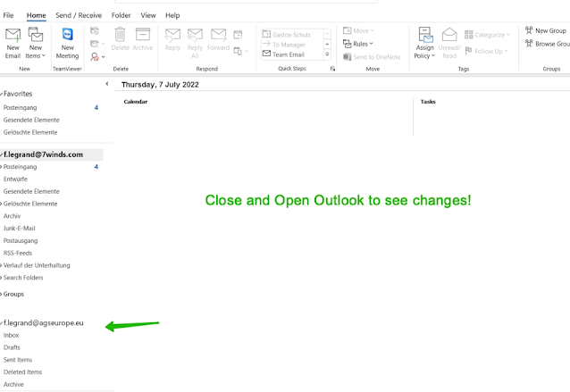570x392 pixels.
Task: Click Send to OneNote
Action: (x=372, y=57)
